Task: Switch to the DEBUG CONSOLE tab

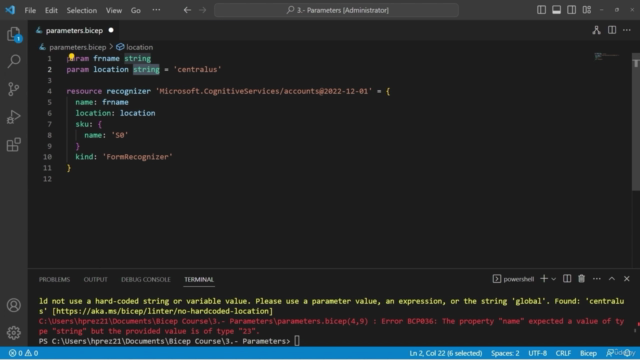Action: click(x=145, y=280)
